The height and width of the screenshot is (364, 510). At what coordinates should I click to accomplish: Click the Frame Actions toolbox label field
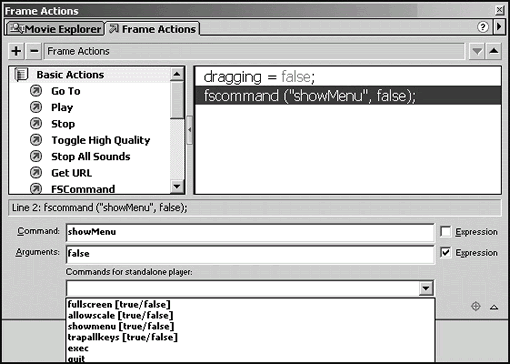click(254, 51)
